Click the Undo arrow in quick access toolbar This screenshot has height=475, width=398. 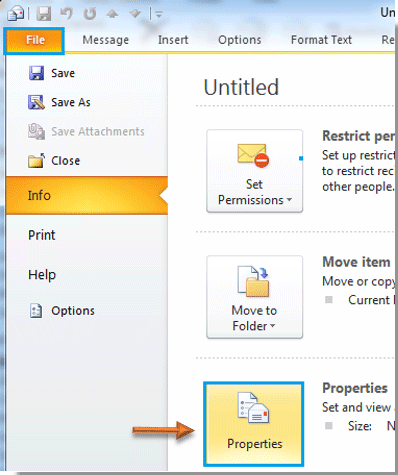pyautogui.click(x=67, y=14)
